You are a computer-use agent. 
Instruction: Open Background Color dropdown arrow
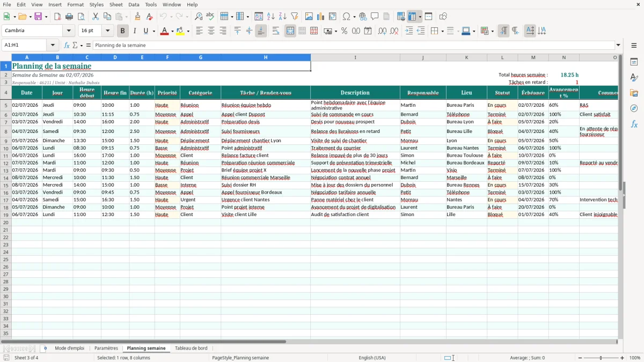pos(188,31)
